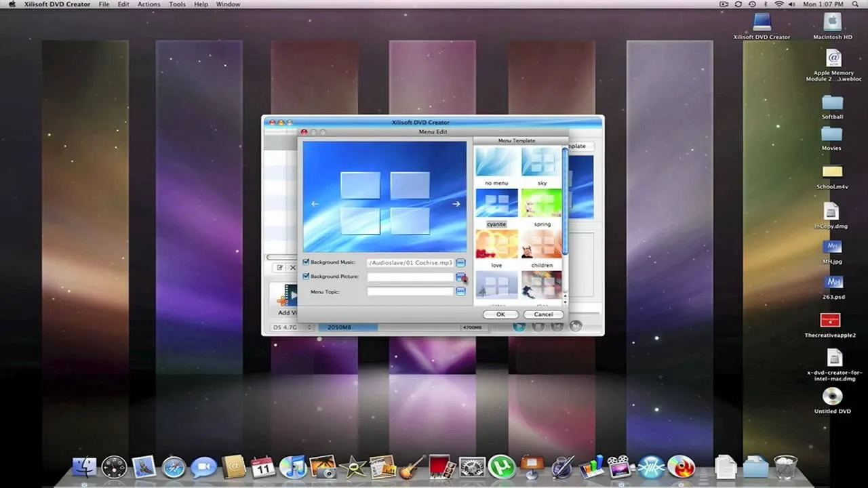
Task: Open GarageBand guitar icon in Dock
Action: pos(412,466)
